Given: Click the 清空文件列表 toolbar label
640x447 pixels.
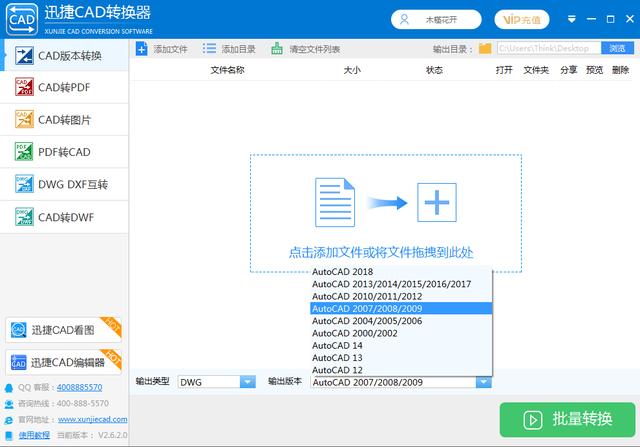Looking at the screenshot, I should (315, 49).
